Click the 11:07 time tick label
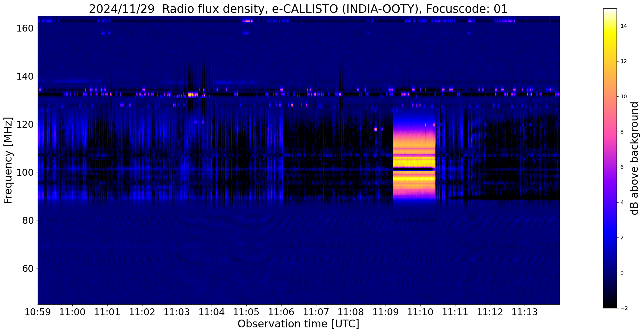Screen dimensions: 644x333 316,312
